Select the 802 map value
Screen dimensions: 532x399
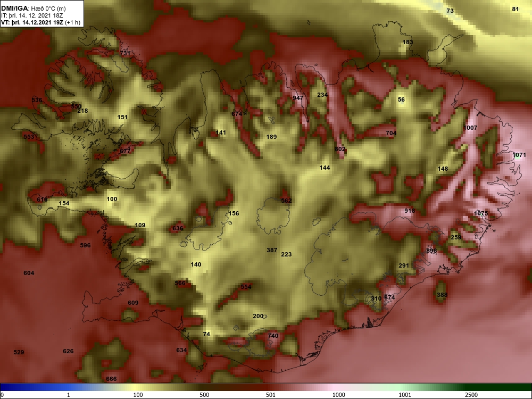(340, 149)
